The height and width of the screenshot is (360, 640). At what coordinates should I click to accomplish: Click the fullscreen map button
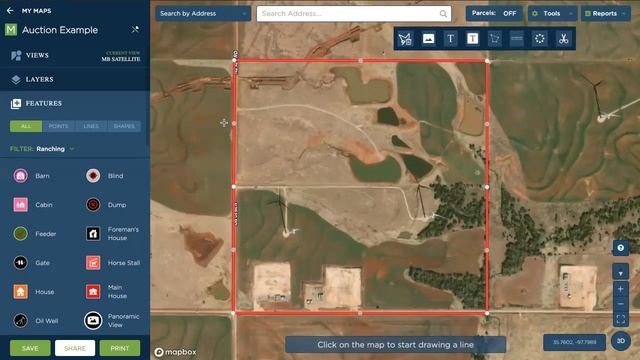[620, 319]
